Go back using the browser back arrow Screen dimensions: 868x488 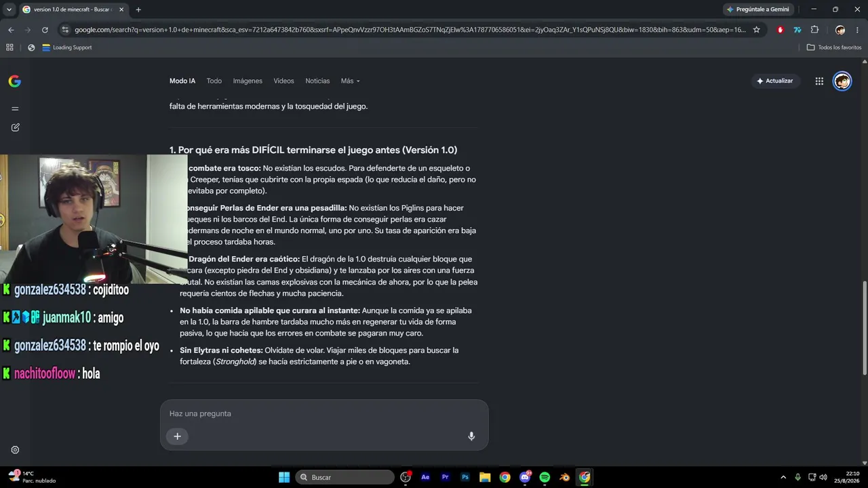(x=11, y=30)
